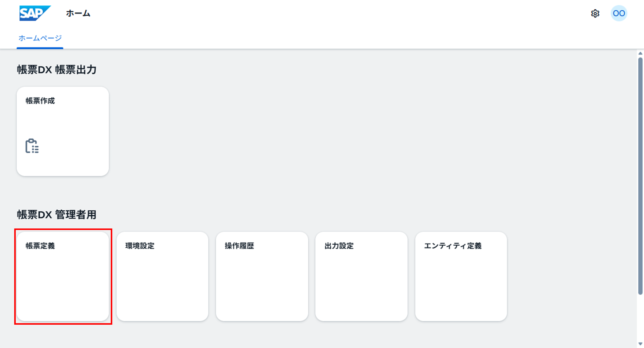Click the 帳票作成 tile title text
This screenshot has width=644, height=348.
click(40, 101)
